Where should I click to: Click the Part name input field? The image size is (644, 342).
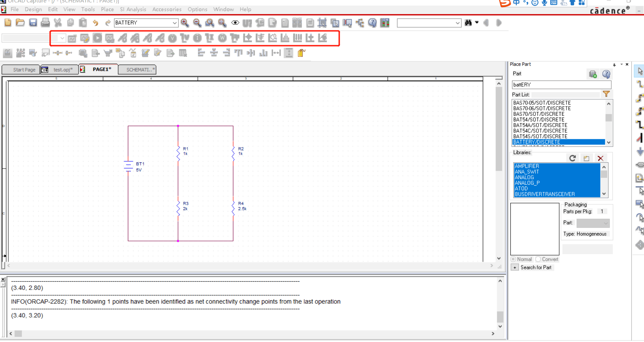562,84
